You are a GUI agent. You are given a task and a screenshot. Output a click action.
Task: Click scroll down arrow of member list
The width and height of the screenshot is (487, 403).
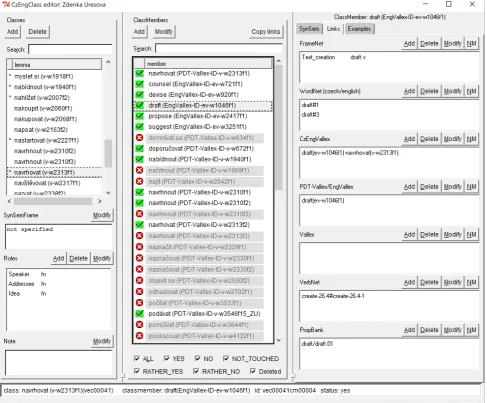279,340
